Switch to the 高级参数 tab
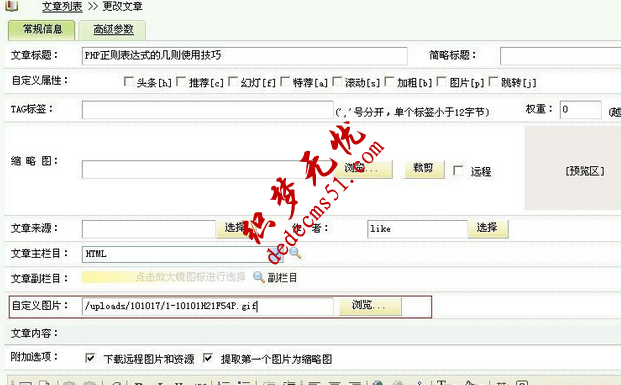Image resolution: width=621 pixels, height=385 pixels. (x=112, y=30)
